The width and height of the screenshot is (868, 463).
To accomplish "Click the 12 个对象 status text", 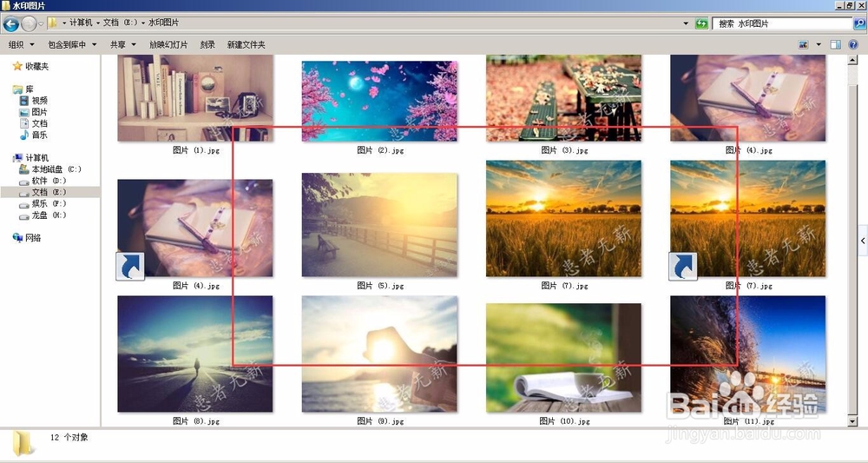I will [69, 438].
